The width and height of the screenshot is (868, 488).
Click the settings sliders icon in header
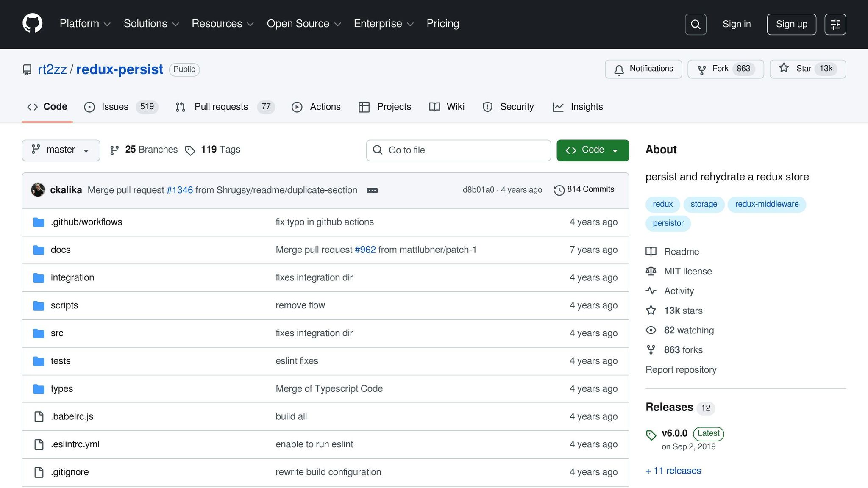pyautogui.click(x=835, y=24)
